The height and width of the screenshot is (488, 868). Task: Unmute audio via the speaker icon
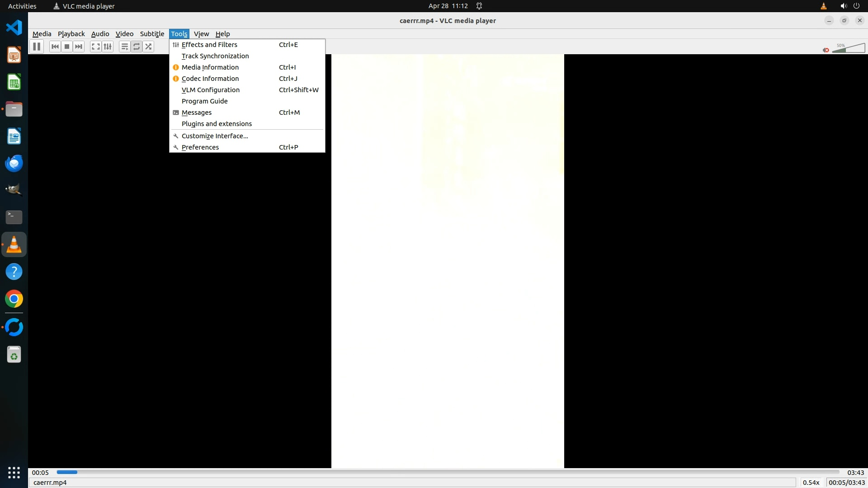826,50
